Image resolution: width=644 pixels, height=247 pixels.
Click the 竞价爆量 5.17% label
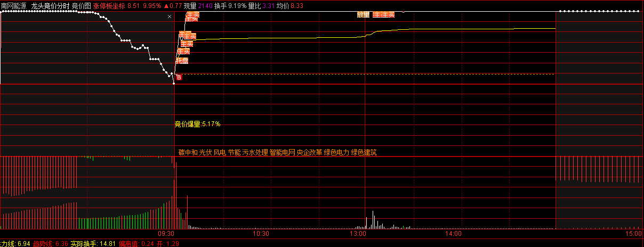(x=197, y=124)
